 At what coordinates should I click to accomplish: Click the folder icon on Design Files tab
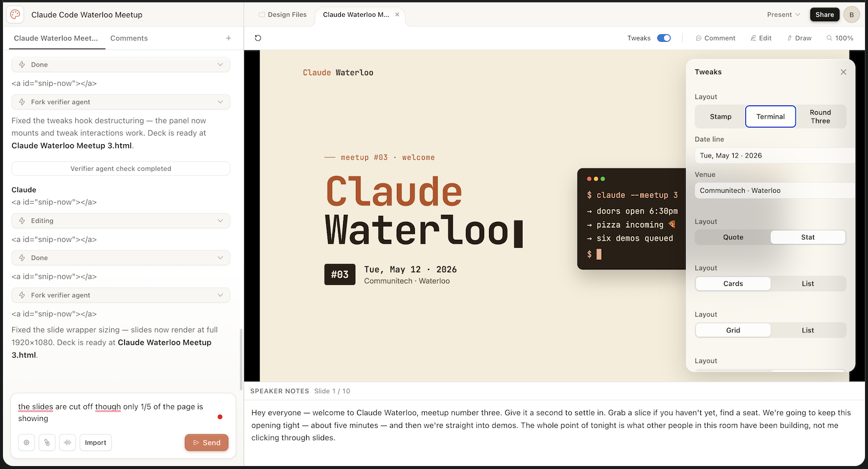(x=262, y=14)
